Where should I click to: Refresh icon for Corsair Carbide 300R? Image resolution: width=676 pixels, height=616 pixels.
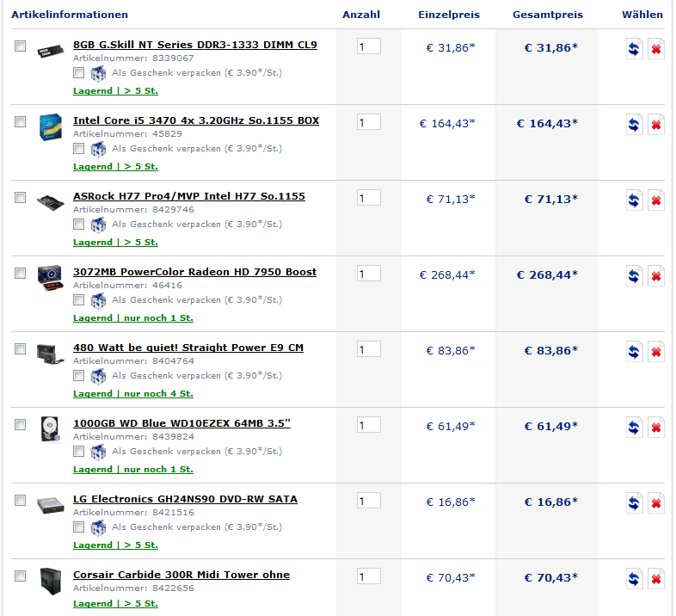click(634, 579)
